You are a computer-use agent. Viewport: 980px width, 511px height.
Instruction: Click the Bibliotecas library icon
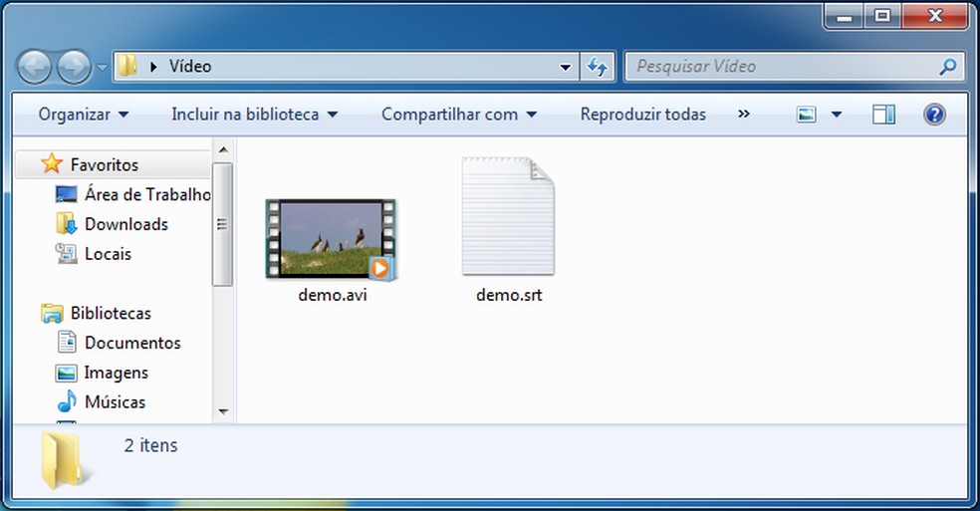coord(52,313)
